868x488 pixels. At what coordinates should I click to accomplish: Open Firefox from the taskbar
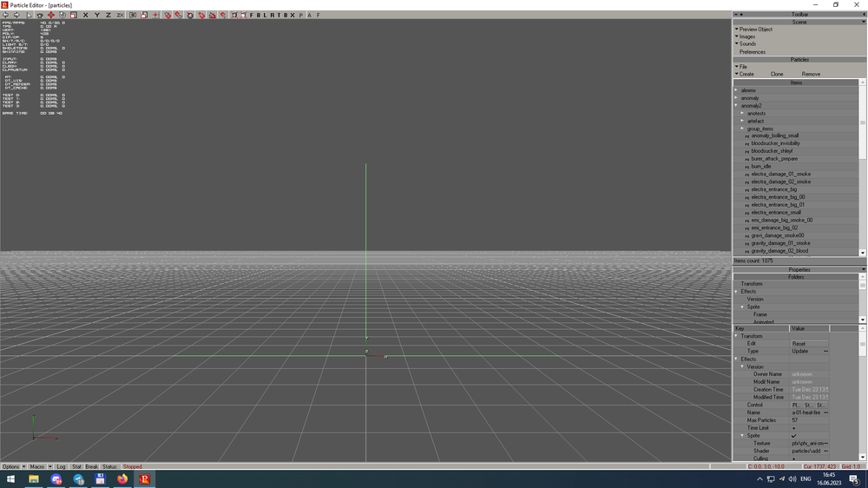click(x=122, y=478)
